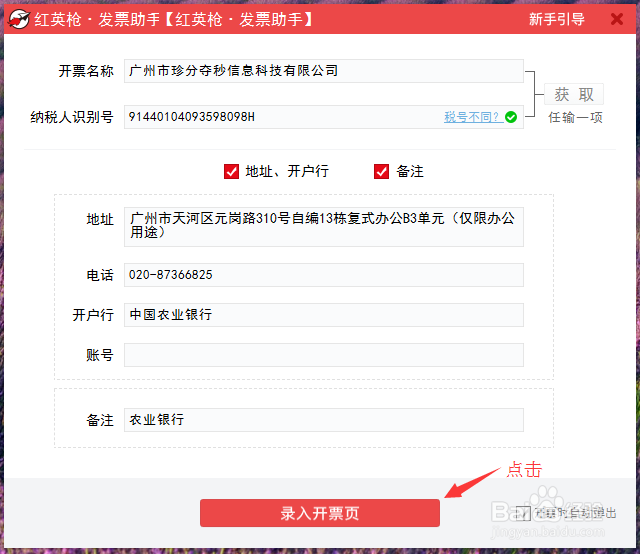Viewport: 640px width, 554px height.
Task: Click the 任输一项 hint text
Action: point(575,118)
